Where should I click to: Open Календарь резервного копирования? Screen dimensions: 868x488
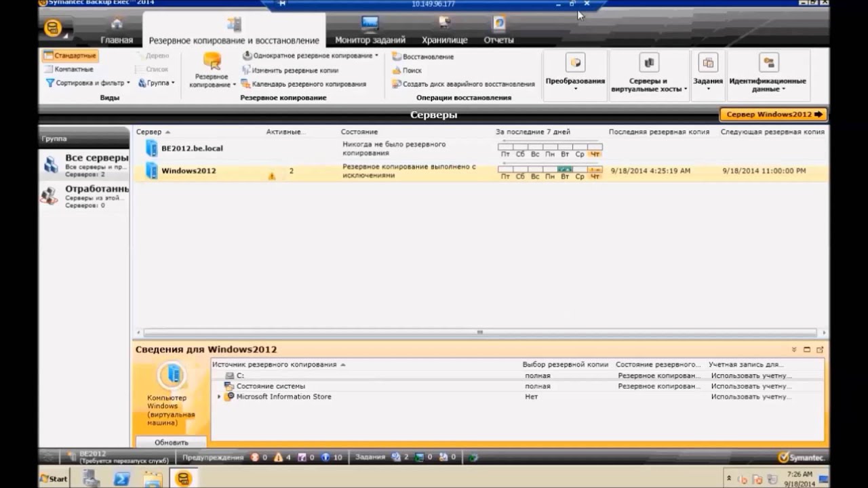click(x=304, y=84)
